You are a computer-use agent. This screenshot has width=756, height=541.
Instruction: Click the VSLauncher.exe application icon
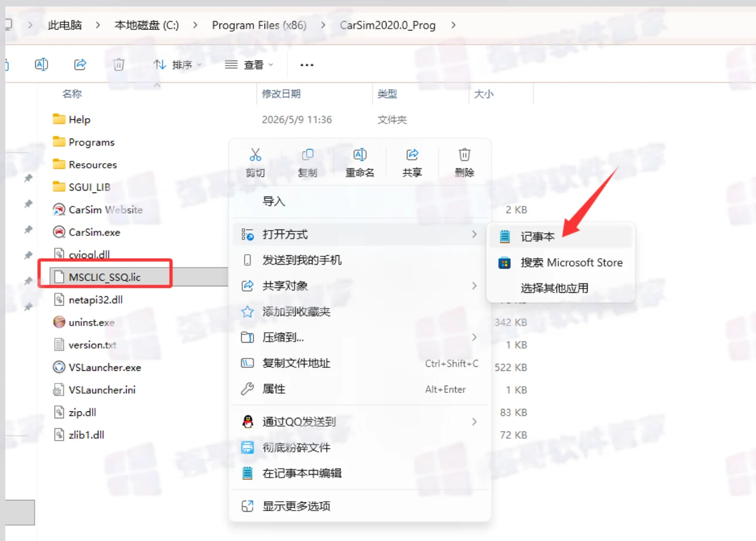coord(59,367)
